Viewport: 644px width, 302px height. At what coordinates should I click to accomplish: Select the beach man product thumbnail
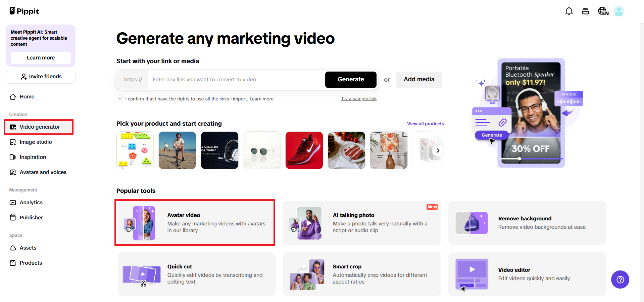(177, 150)
